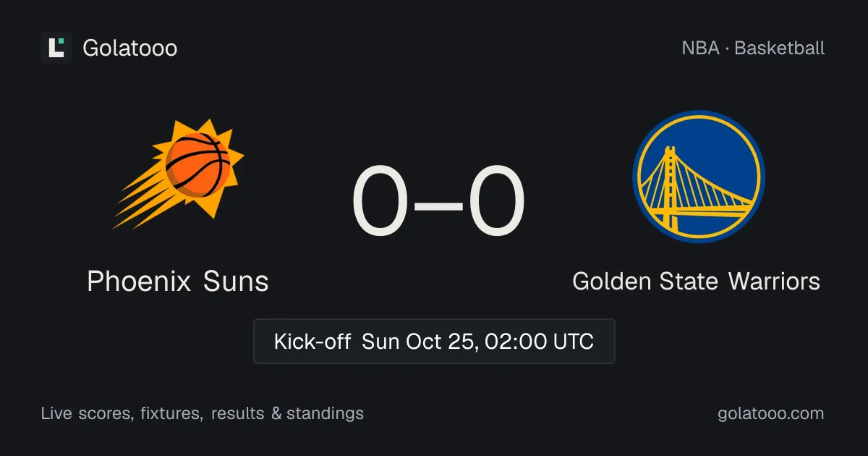Select the NBA league label
This screenshot has width=868, height=456.
[x=701, y=48]
